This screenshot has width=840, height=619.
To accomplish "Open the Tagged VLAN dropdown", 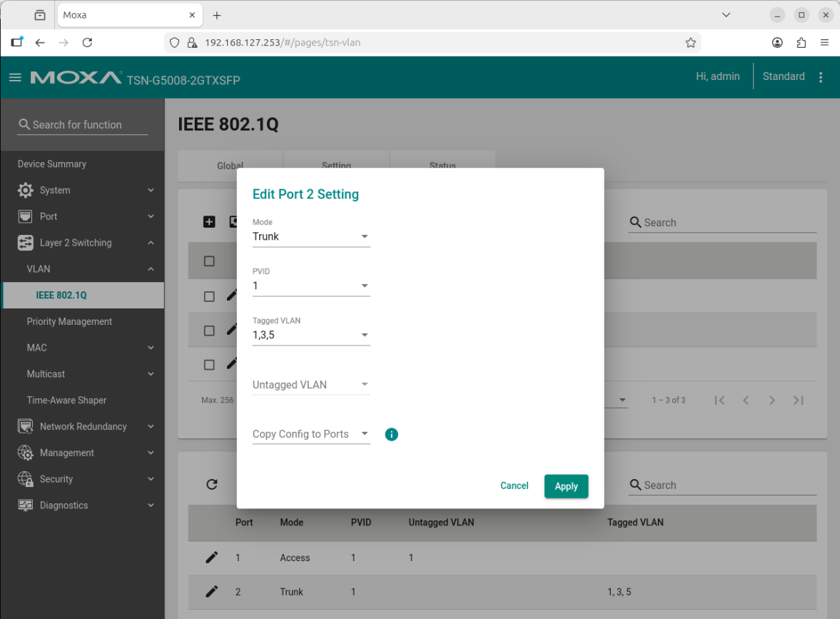I will [310, 334].
